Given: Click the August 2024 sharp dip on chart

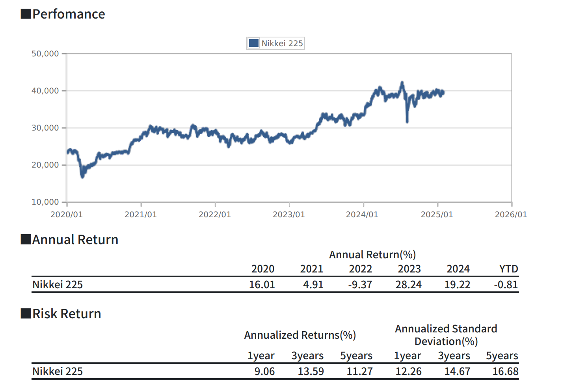Looking at the screenshot, I should pos(407,121).
